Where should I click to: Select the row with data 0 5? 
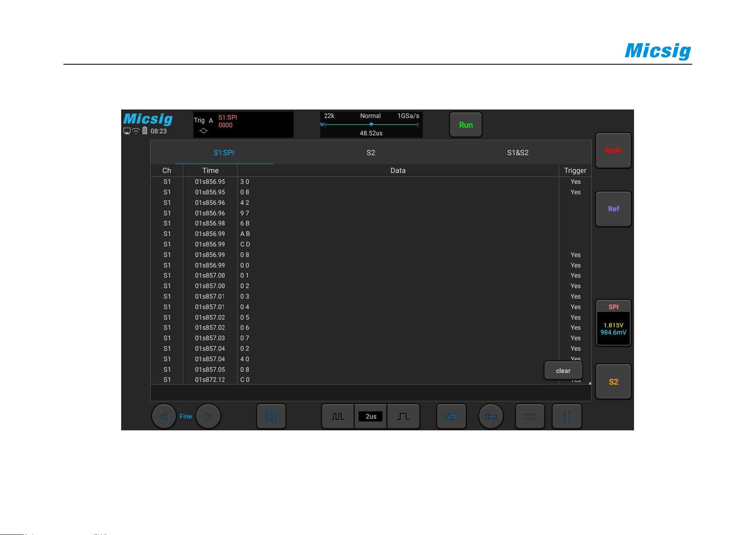tap(371, 318)
